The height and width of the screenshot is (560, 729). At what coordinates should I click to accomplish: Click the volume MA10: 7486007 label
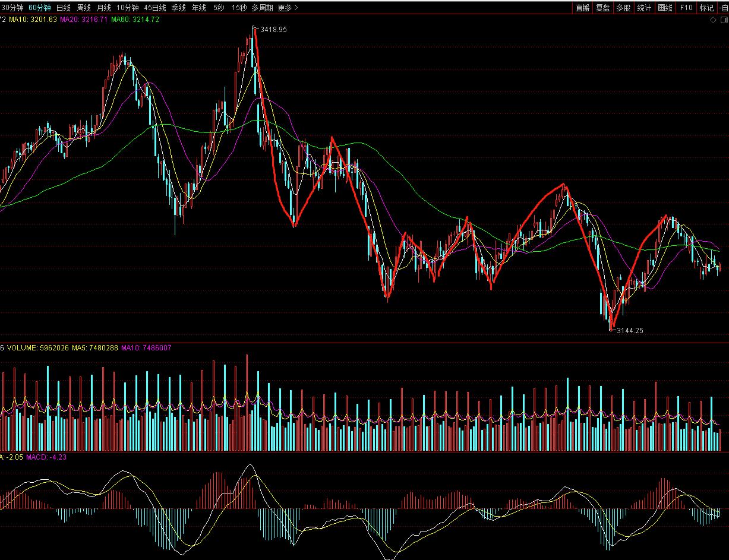click(146, 348)
